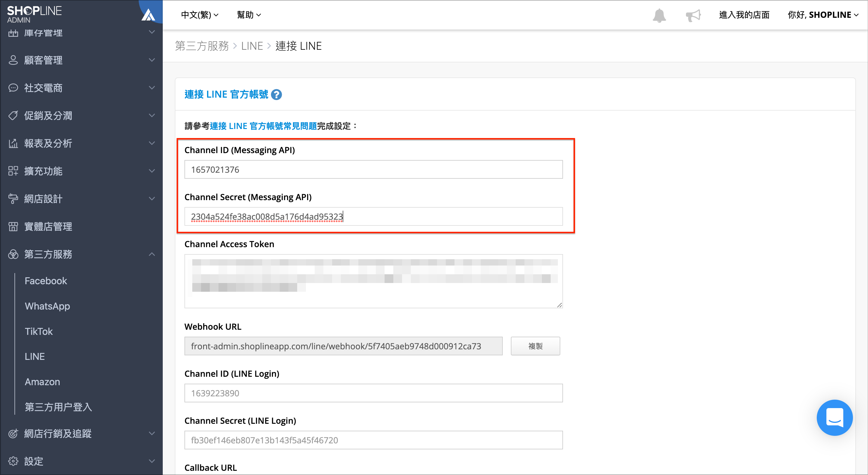Click the Channel Access Token textarea

click(373, 281)
